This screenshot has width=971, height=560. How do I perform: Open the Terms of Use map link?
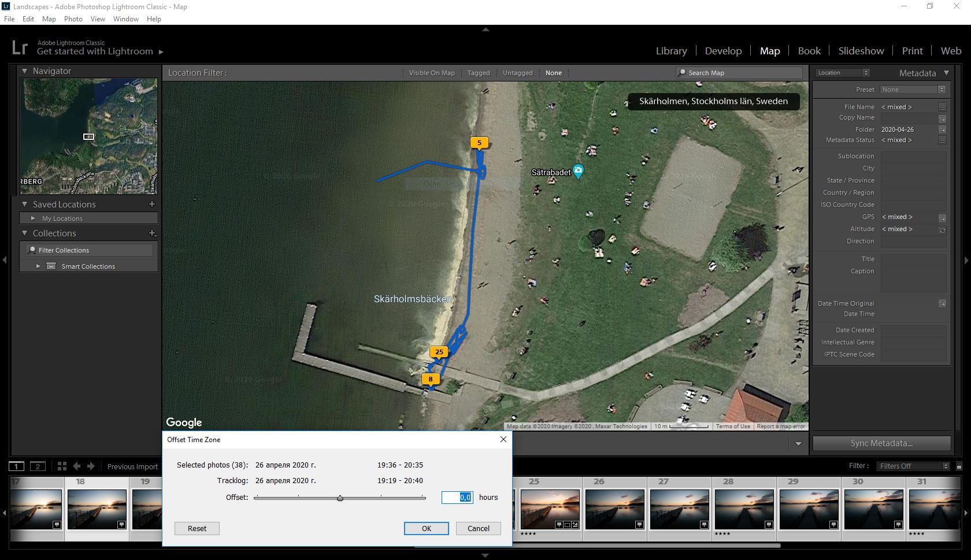coord(733,427)
